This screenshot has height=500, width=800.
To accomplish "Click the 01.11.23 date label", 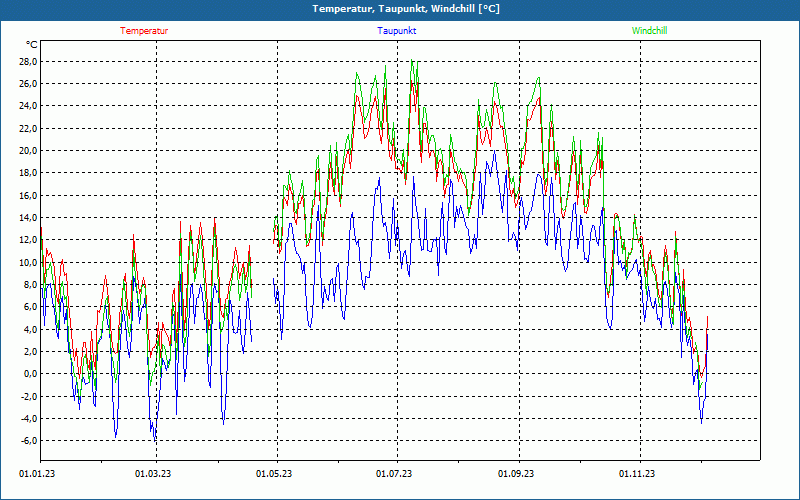I will pos(637,474).
